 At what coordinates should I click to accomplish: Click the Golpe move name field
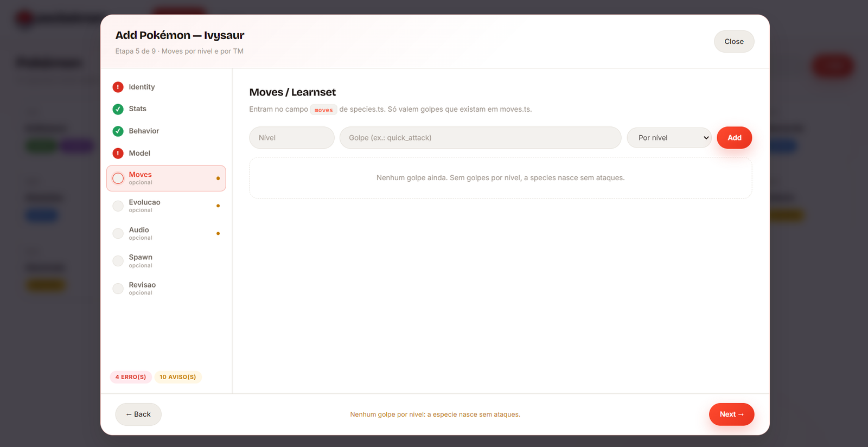(x=480, y=138)
